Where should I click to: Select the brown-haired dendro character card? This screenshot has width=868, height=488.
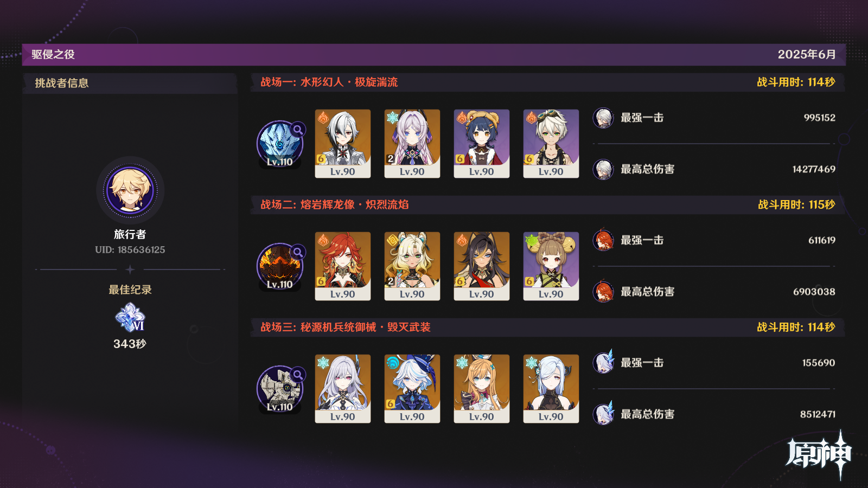(551, 266)
